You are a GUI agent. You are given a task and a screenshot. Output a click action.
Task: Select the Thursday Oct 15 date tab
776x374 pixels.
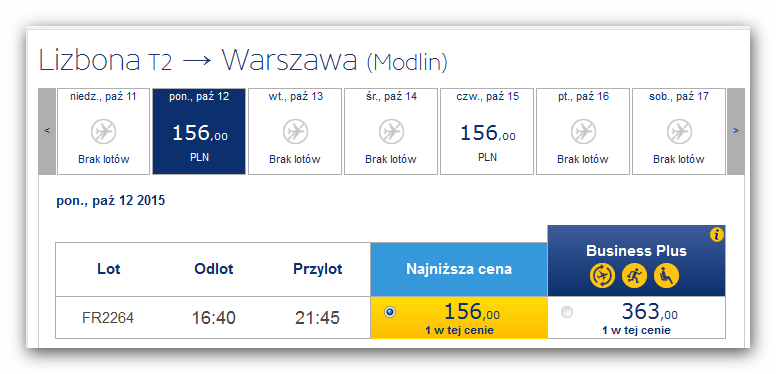click(487, 131)
